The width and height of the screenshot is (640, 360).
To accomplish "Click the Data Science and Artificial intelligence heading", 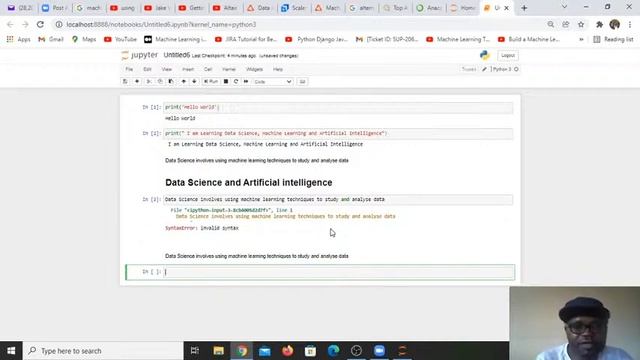I will 249,182.
